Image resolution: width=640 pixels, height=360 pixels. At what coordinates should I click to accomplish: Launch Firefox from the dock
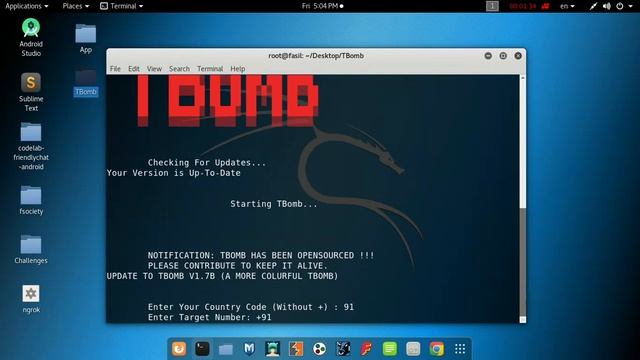click(179, 349)
